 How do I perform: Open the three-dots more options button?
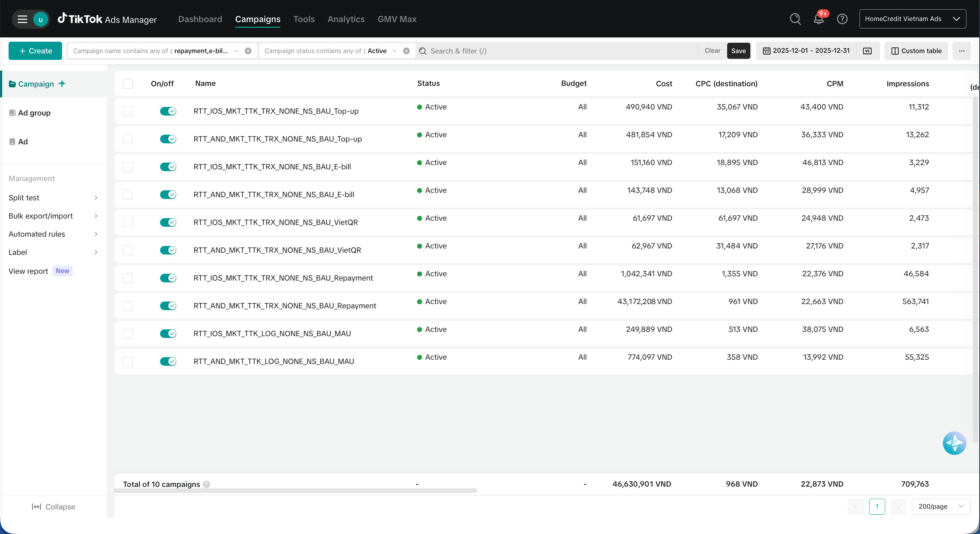click(x=961, y=51)
